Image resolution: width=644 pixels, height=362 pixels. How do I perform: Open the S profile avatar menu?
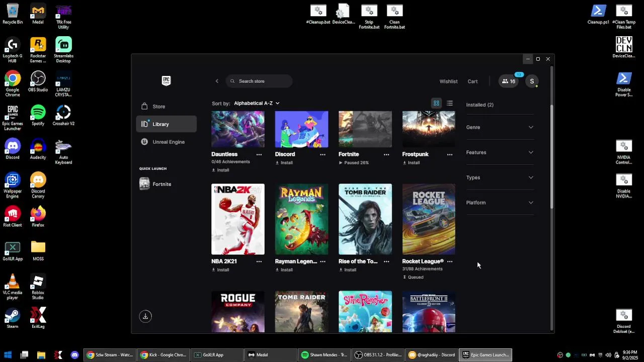coord(532,81)
